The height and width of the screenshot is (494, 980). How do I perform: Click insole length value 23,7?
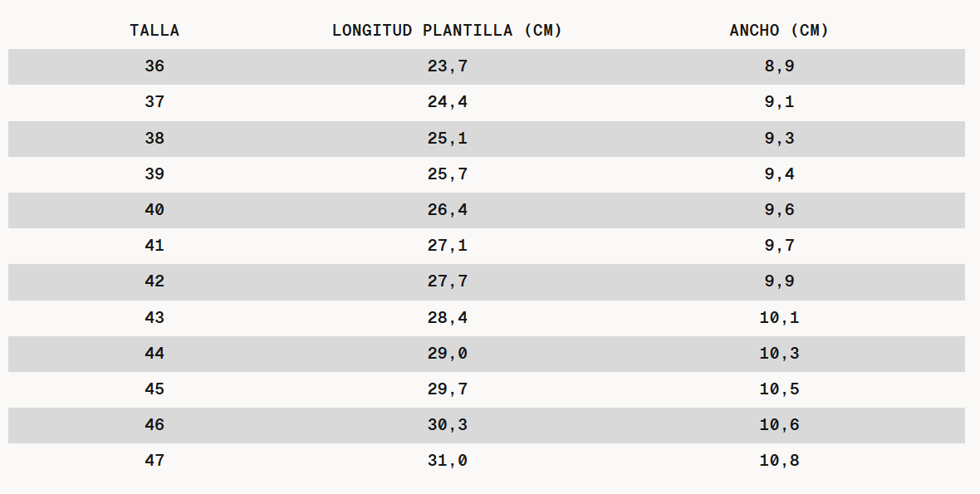point(447,66)
